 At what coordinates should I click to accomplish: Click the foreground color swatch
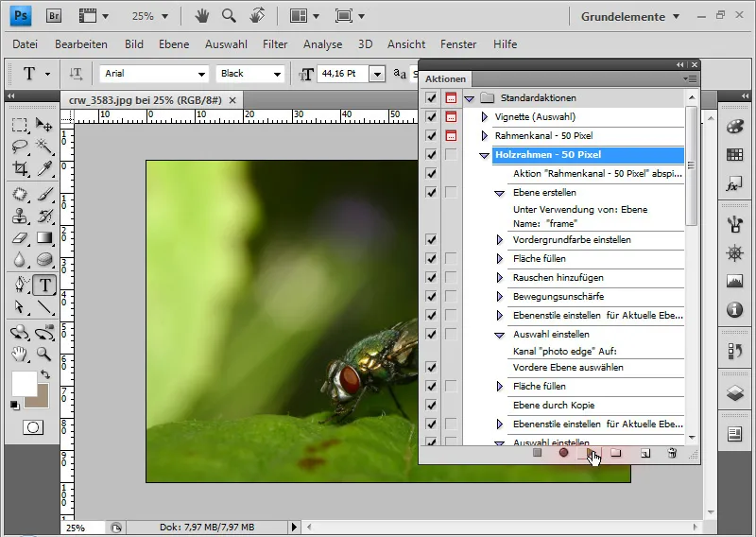point(24,384)
